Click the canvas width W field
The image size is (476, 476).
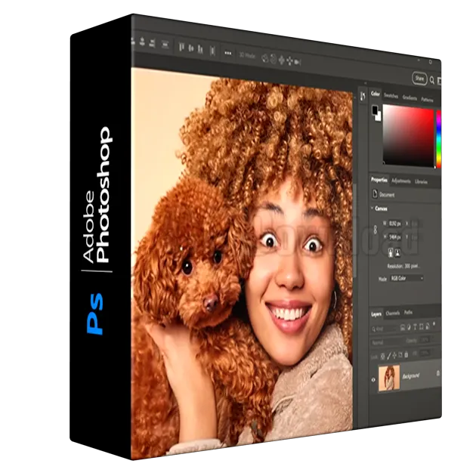(x=395, y=224)
